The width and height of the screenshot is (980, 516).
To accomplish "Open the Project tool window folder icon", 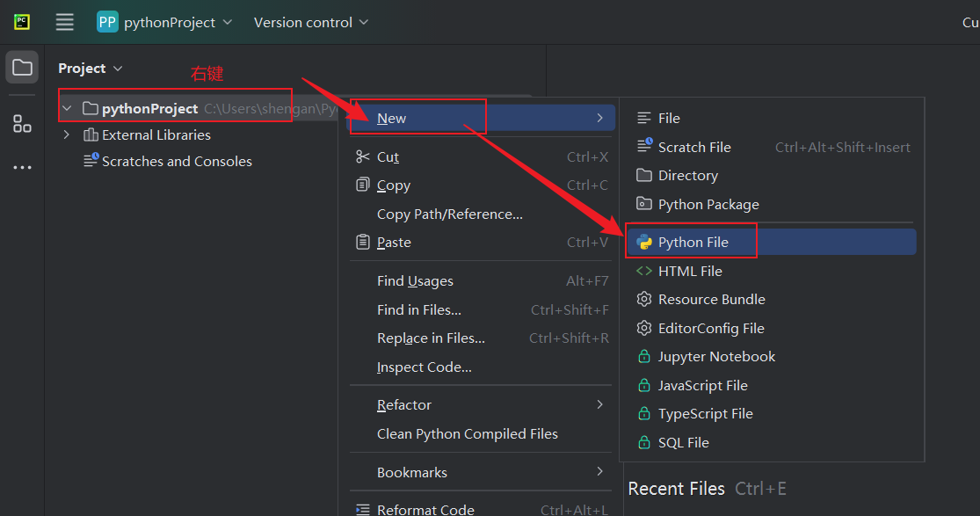I will 22,68.
